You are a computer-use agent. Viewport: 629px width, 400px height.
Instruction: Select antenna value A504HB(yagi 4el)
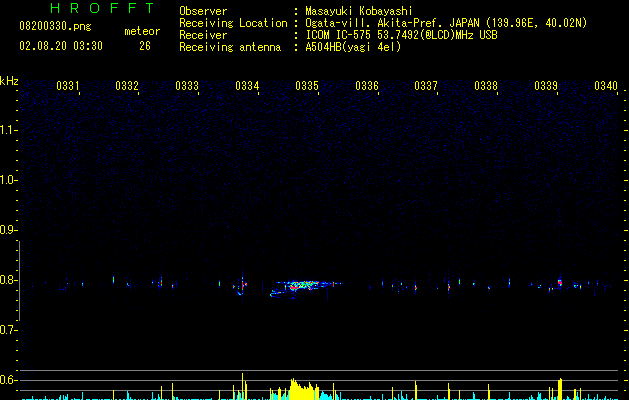[353, 47]
